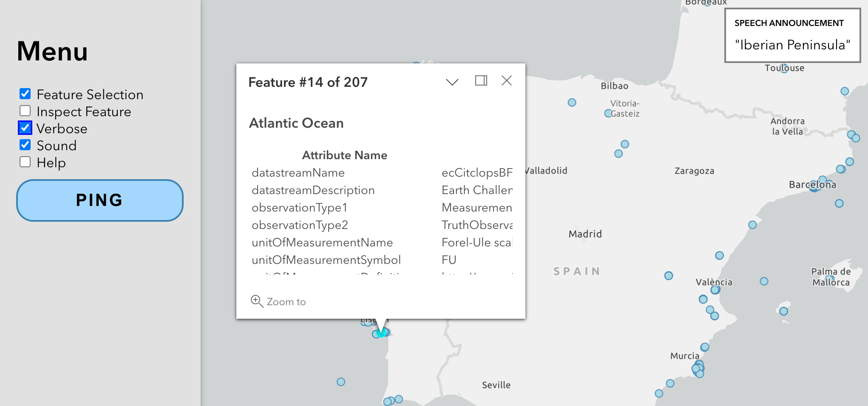The width and height of the screenshot is (868, 406).
Task: Select the datastreamDescription attribute row
Action: coord(382,190)
